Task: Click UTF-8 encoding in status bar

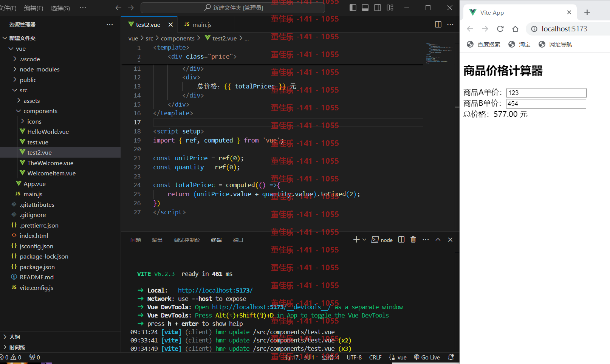Action: (354, 357)
